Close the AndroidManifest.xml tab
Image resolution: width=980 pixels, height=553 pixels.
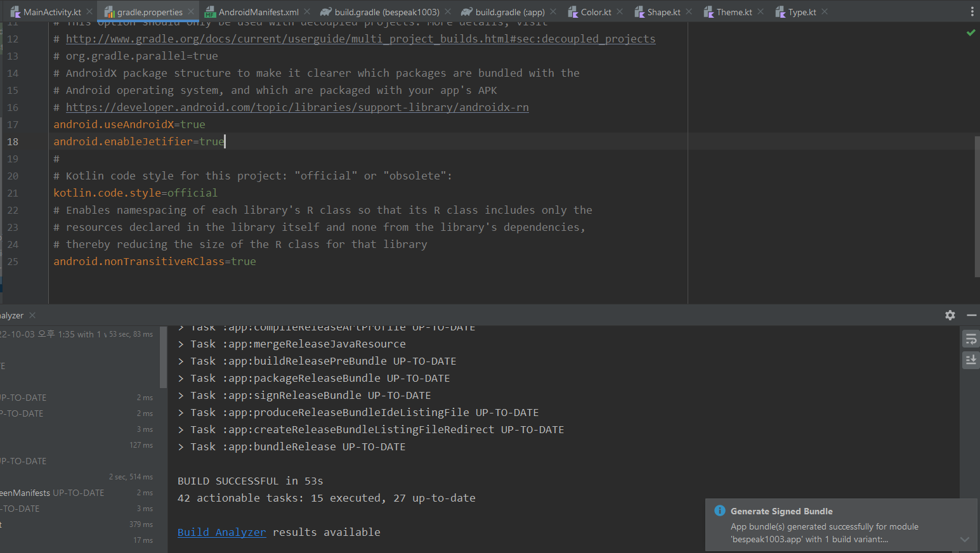(x=307, y=11)
